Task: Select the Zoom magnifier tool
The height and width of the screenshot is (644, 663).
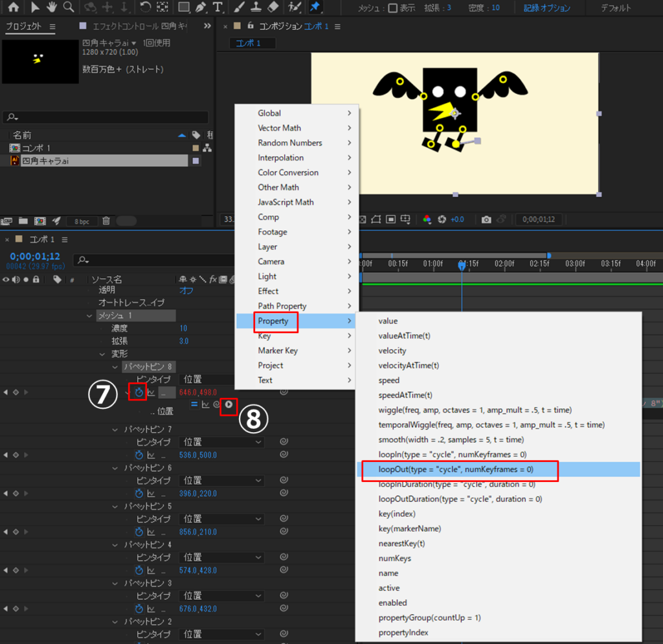Action: (69, 8)
